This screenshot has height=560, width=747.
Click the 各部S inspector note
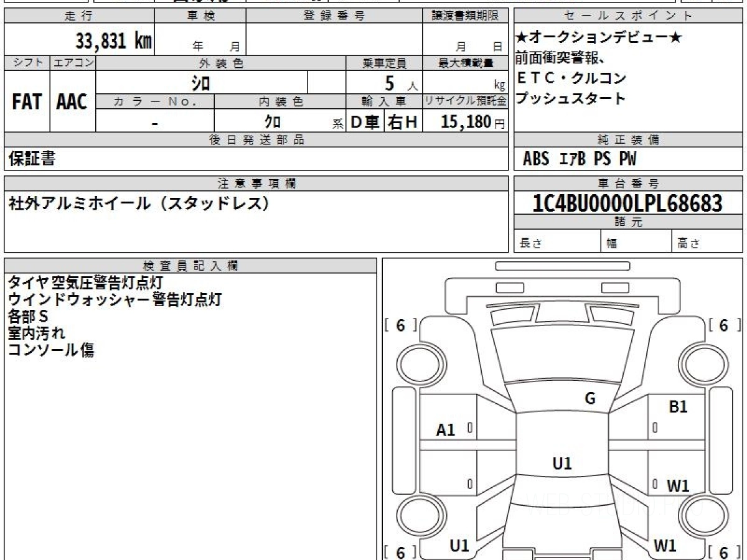point(28,316)
